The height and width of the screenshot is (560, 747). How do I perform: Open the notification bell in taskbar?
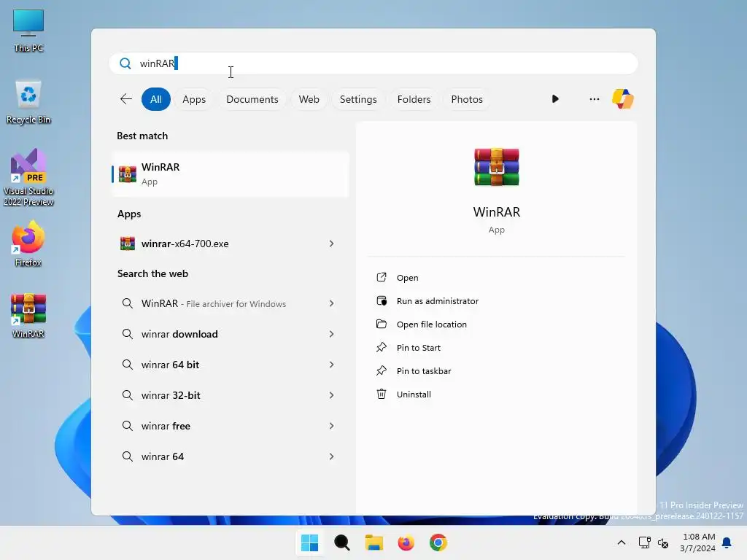(x=727, y=542)
